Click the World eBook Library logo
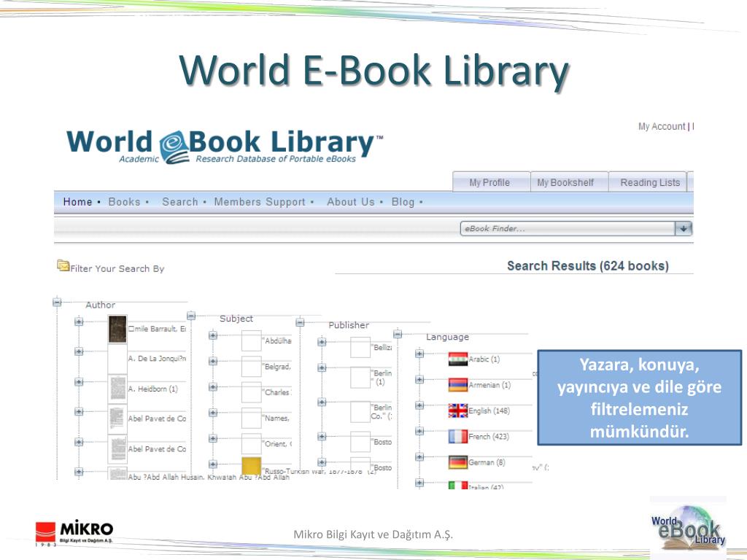Viewport: 747px width, 560px height. coord(225,146)
